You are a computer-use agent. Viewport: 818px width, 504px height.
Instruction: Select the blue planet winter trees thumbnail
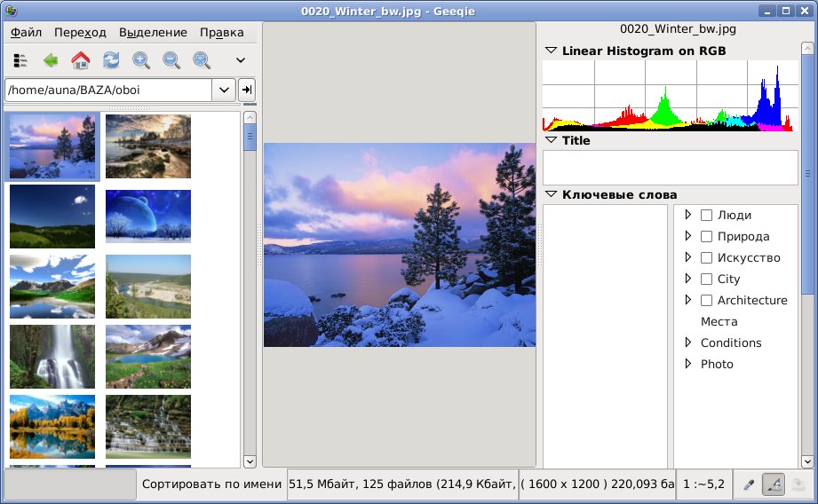click(148, 217)
